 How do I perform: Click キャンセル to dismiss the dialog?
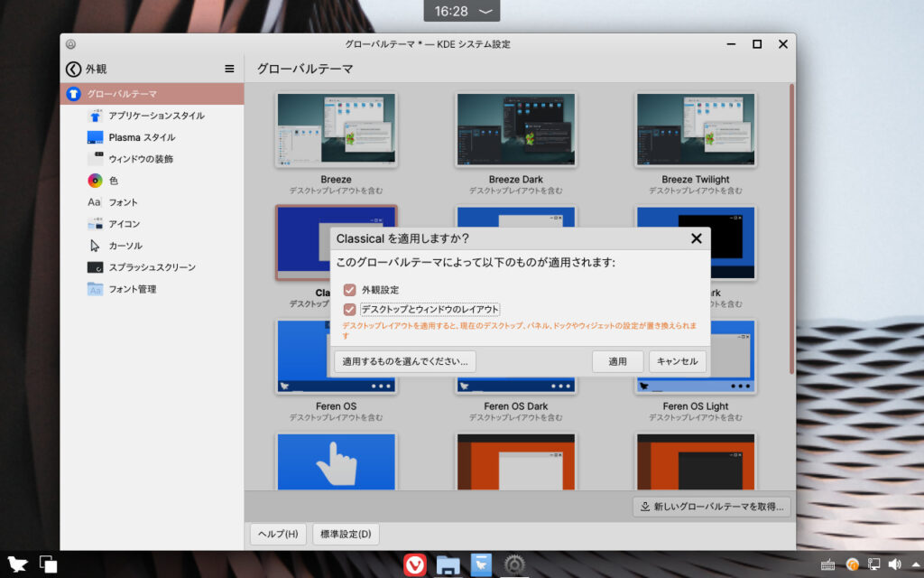pyautogui.click(x=677, y=361)
